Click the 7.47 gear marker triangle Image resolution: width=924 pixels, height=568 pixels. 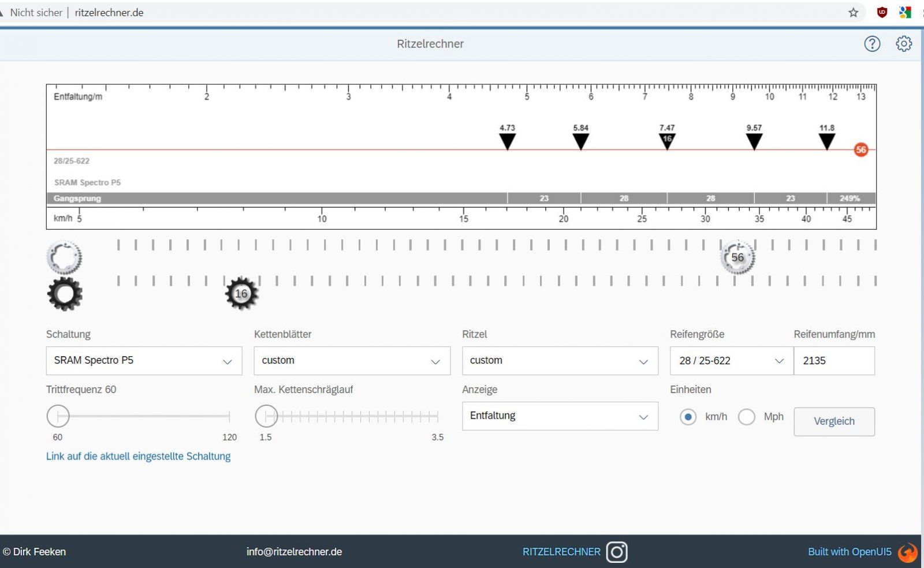tap(667, 141)
